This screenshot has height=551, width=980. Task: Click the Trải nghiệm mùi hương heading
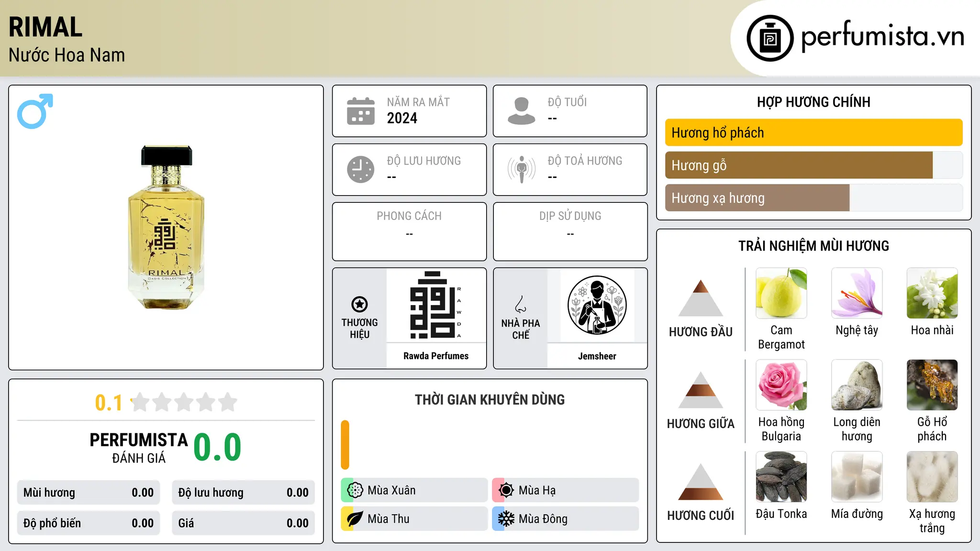tap(813, 246)
